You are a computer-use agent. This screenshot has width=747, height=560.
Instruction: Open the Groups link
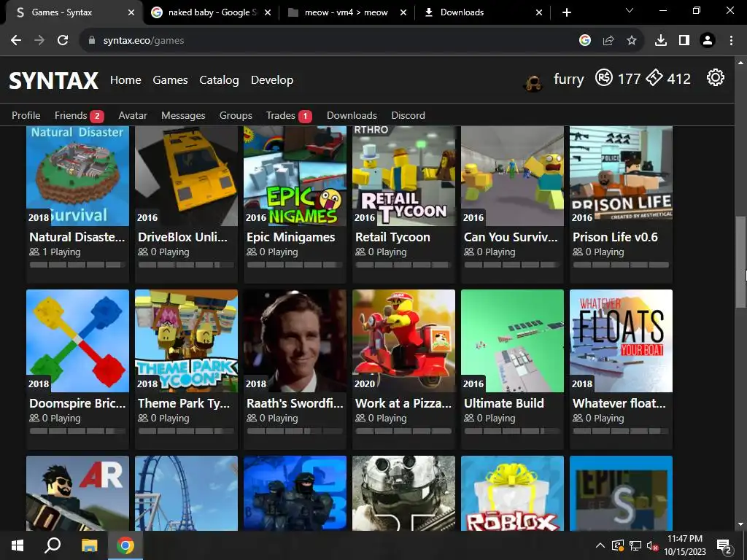pyautogui.click(x=236, y=116)
